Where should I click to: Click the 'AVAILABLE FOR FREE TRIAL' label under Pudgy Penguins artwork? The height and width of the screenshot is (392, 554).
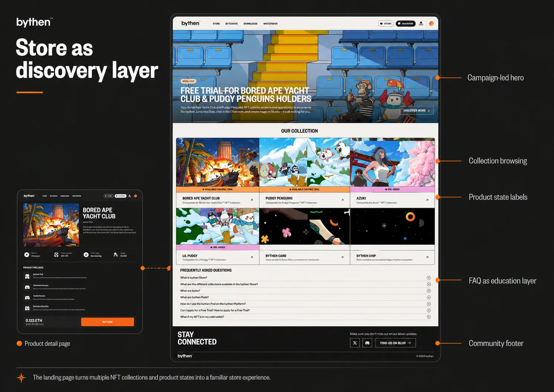(x=305, y=189)
